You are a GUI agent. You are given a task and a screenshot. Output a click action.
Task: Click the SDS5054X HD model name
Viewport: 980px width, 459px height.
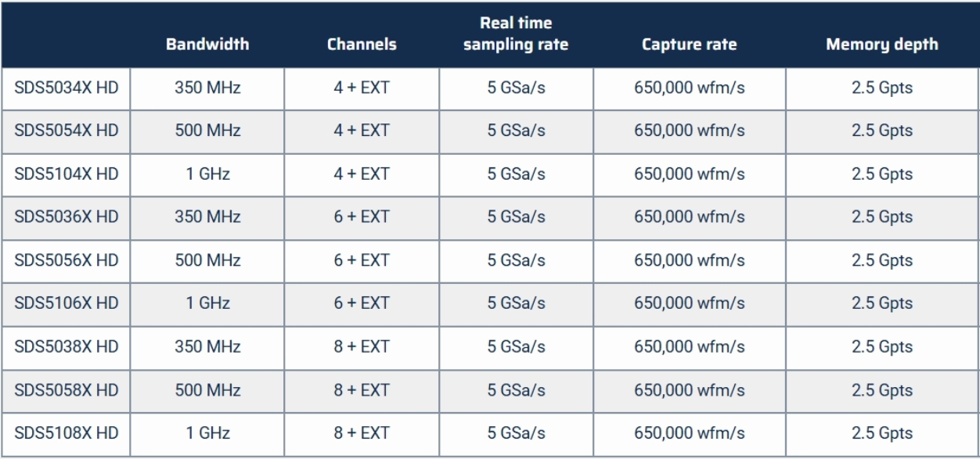tap(67, 131)
